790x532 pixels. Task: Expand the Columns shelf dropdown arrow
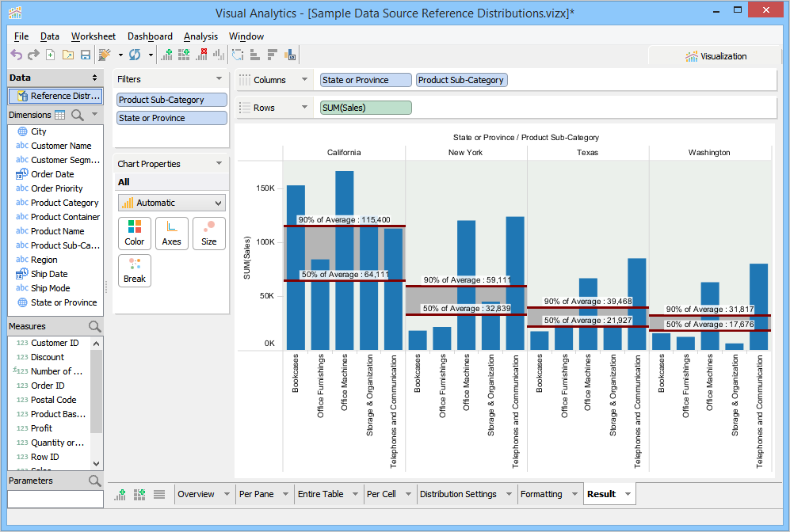304,80
